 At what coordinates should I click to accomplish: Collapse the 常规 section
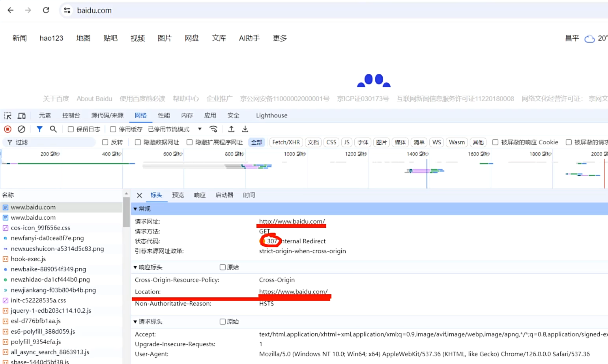point(135,209)
